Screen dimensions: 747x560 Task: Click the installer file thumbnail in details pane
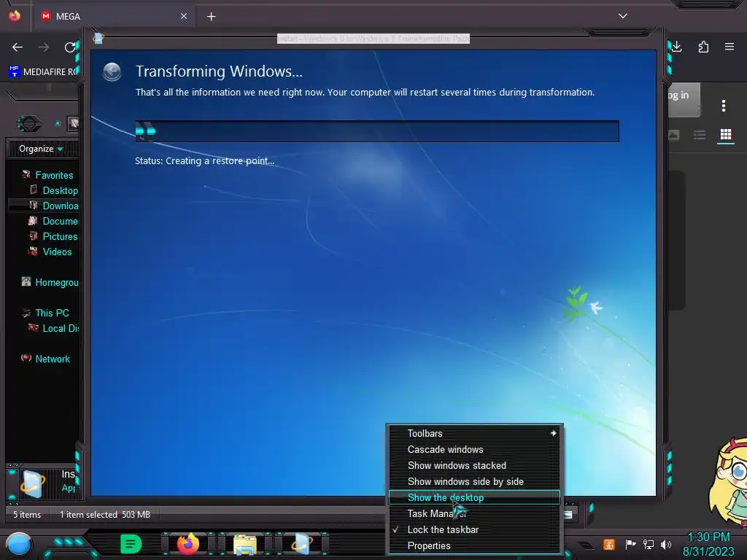[34, 484]
